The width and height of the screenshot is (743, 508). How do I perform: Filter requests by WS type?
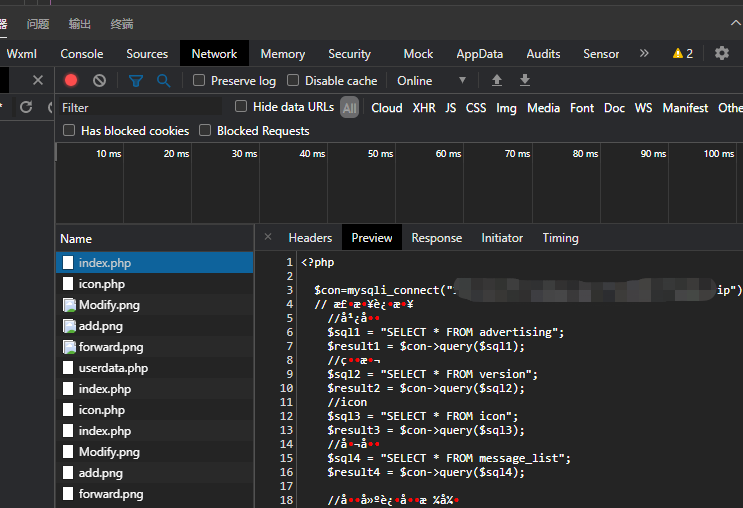tap(643, 108)
